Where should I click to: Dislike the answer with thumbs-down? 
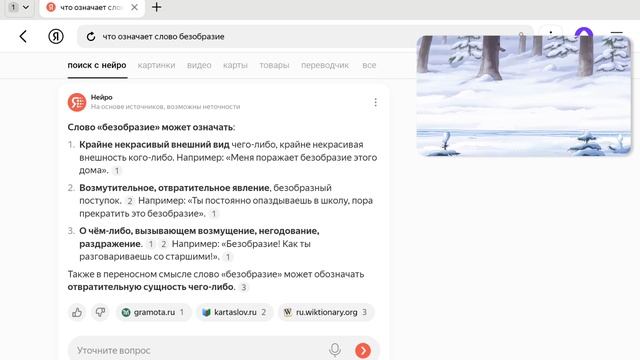pos(100,312)
